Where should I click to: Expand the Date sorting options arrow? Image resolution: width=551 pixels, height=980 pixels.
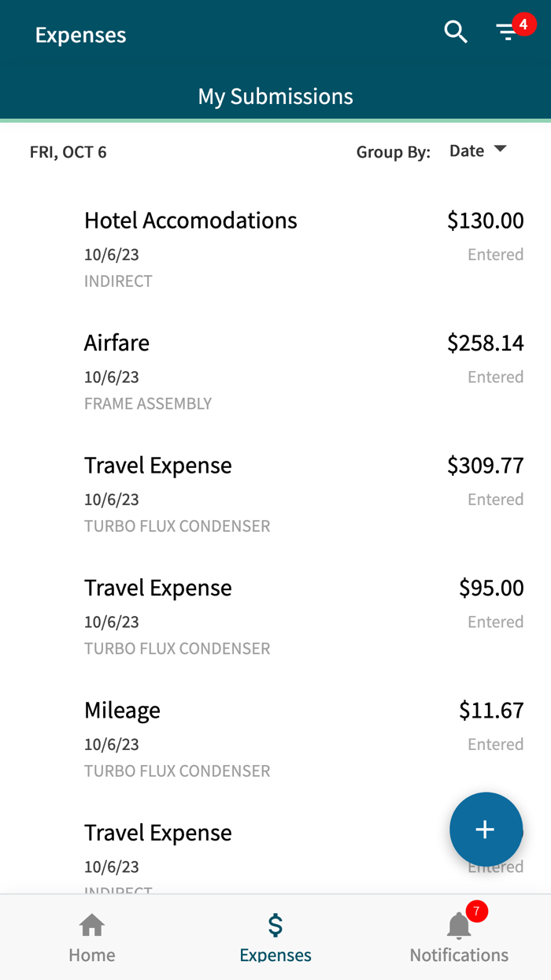(501, 150)
